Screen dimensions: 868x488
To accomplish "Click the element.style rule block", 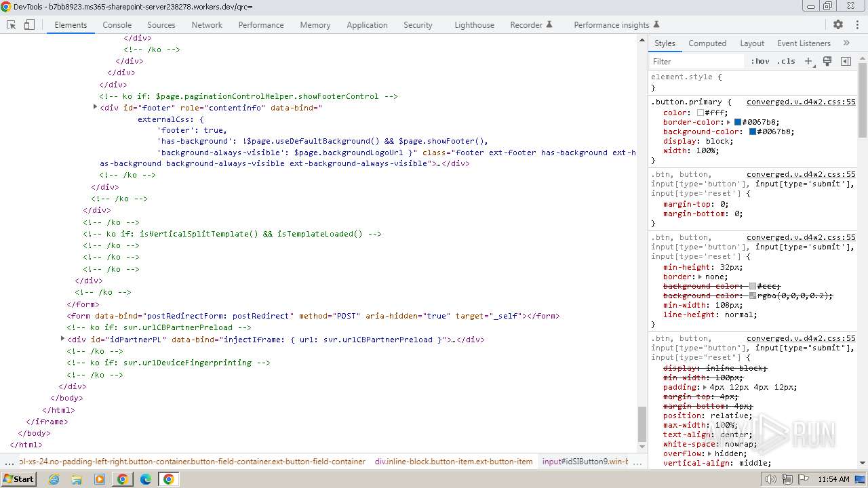I will pos(753,82).
